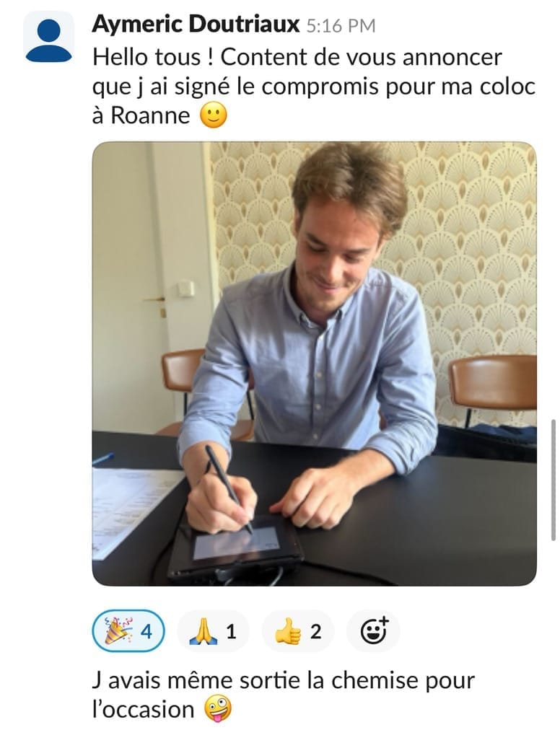Screen dimensions: 560x730
Task: Open the add reaction emoji picker
Action: coord(374,631)
